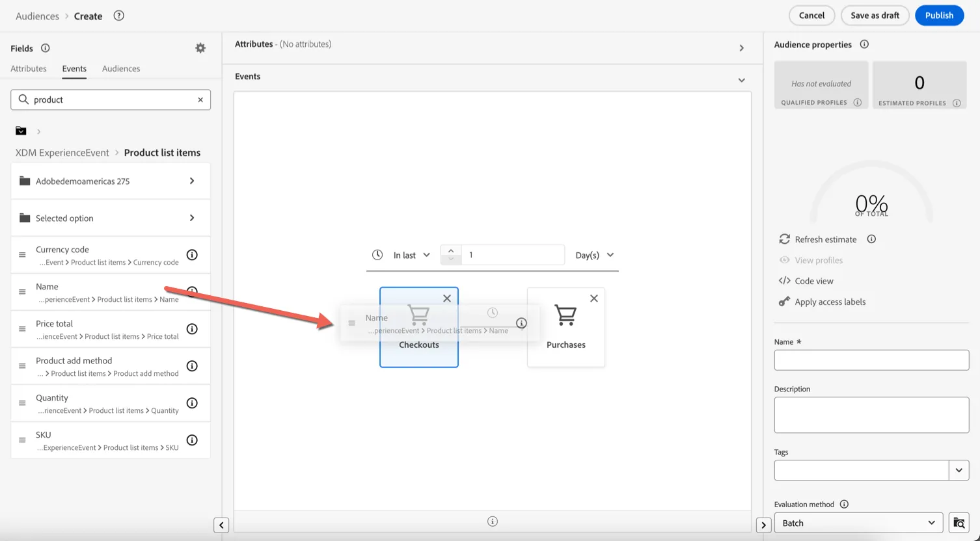Remove the Checkouts event card
Viewport: 980px width, 541px height.
pyautogui.click(x=447, y=298)
